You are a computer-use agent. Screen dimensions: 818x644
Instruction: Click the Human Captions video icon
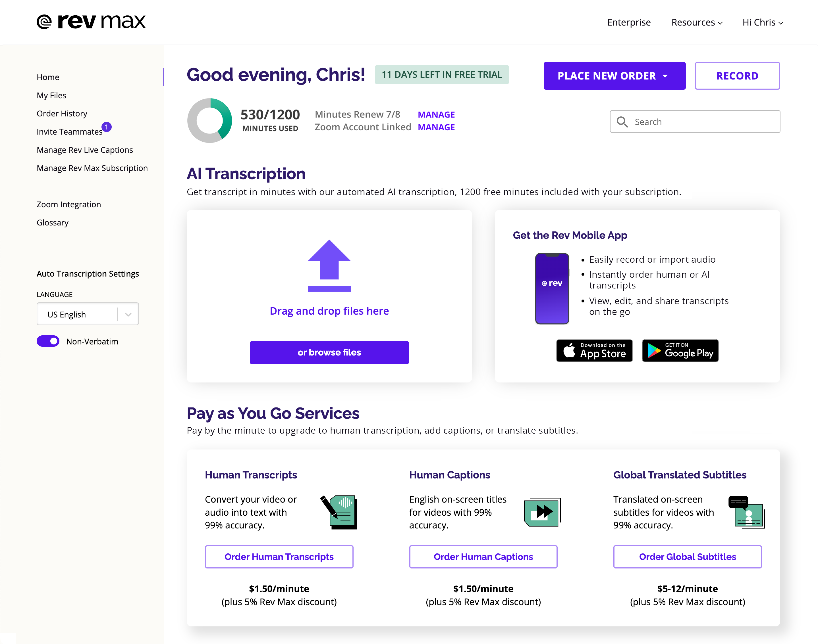[x=542, y=512]
